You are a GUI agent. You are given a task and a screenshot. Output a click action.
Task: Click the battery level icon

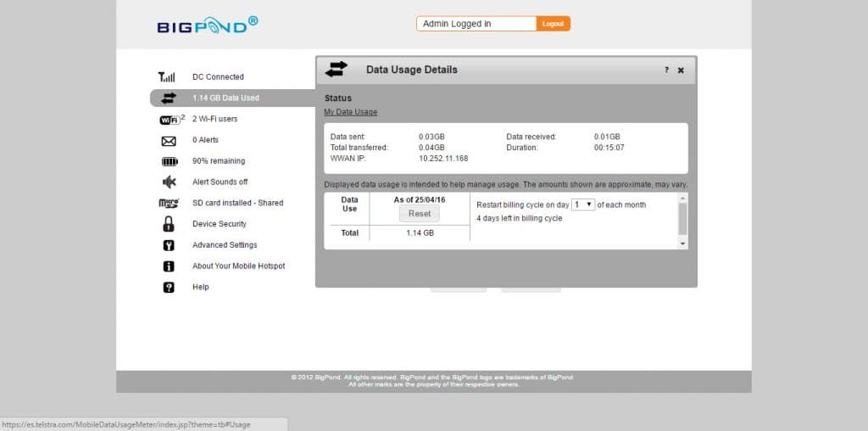click(x=170, y=161)
